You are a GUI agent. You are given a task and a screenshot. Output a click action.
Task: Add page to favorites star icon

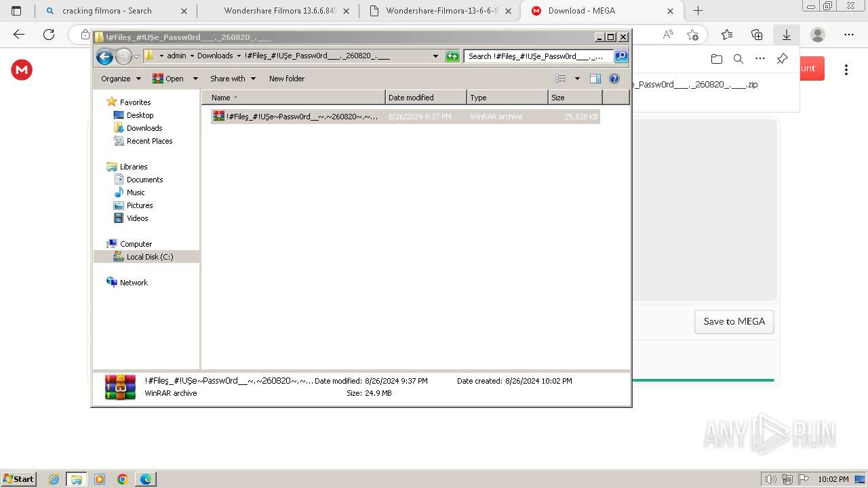tap(692, 35)
